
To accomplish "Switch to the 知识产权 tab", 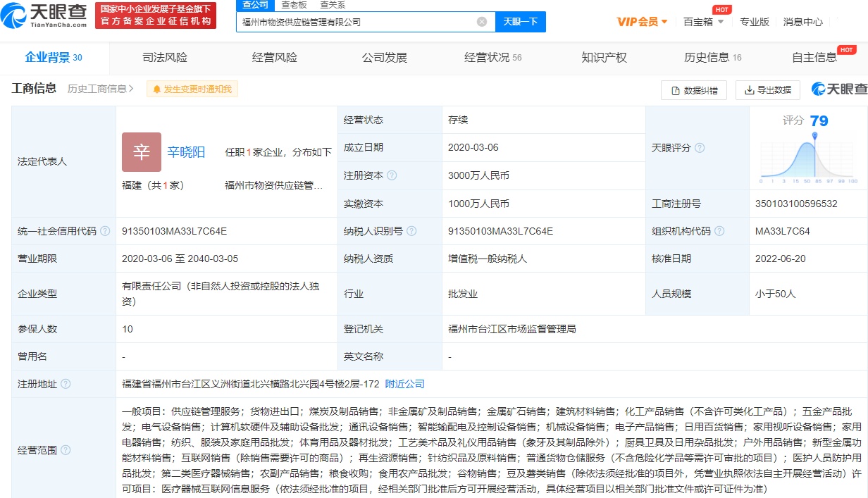I will click(604, 58).
